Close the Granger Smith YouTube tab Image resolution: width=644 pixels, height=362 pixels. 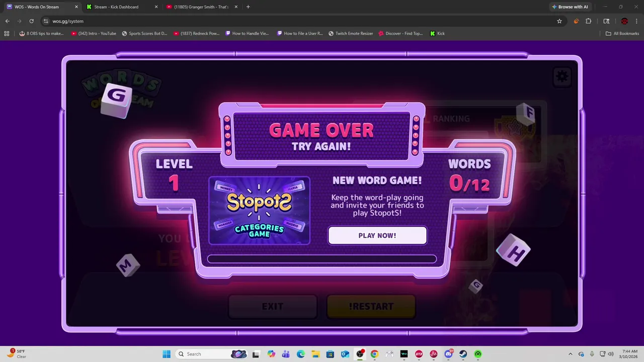236,7
